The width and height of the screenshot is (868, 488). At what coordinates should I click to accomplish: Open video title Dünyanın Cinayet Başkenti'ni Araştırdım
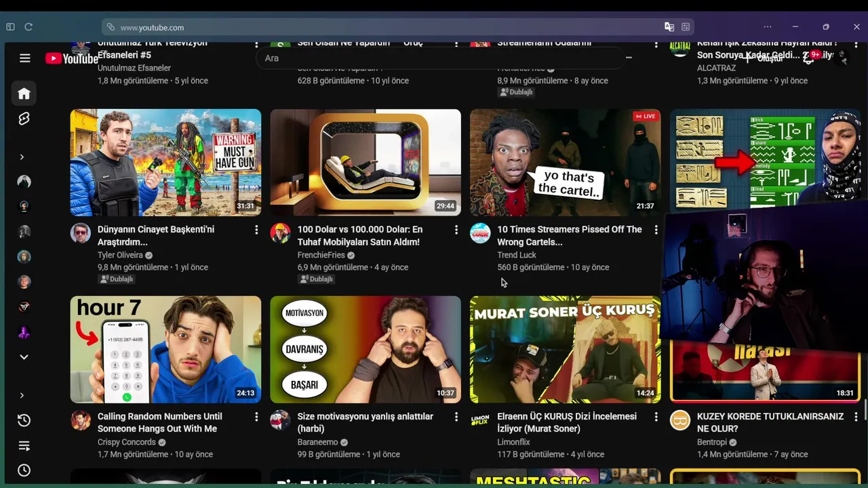(156, 236)
